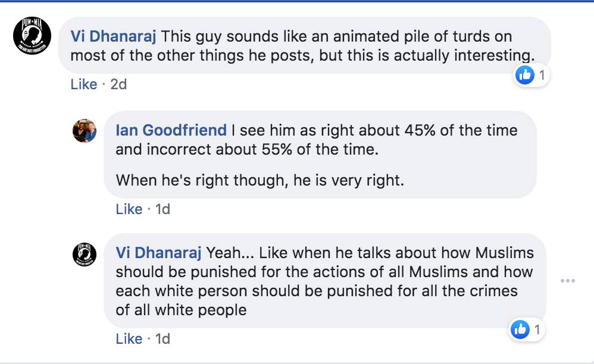Click the reaction count beside the top comment's thumbs-up
Screen dimensions: 594x364
pyautogui.click(x=542, y=75)
